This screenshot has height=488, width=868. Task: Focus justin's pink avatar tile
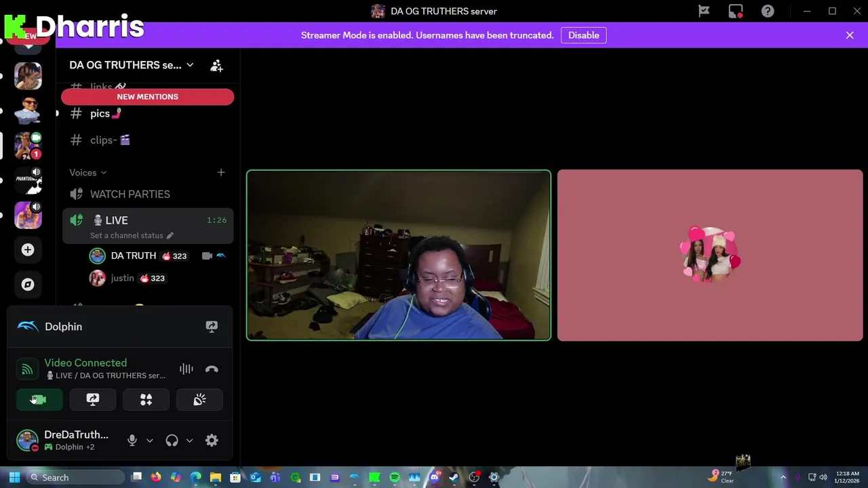click(x=710, y=255)
